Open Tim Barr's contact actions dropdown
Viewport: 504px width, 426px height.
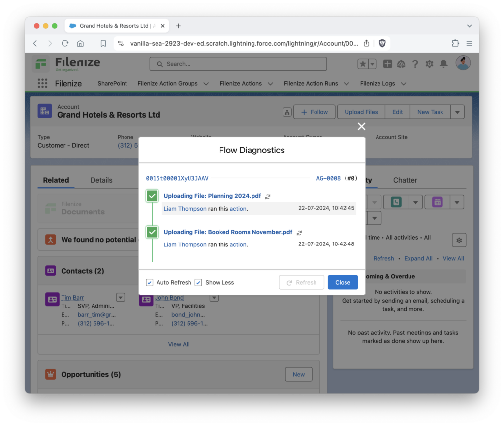coord(120,297)
